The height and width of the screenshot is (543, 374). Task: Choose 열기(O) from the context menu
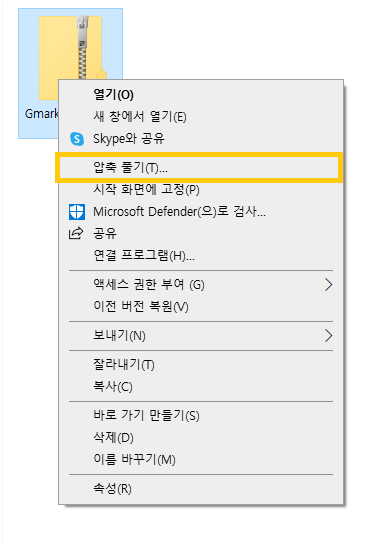201,95
